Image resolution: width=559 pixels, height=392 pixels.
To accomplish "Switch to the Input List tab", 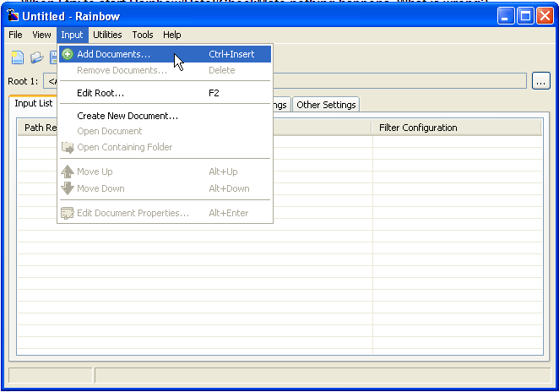I will 34,104.
